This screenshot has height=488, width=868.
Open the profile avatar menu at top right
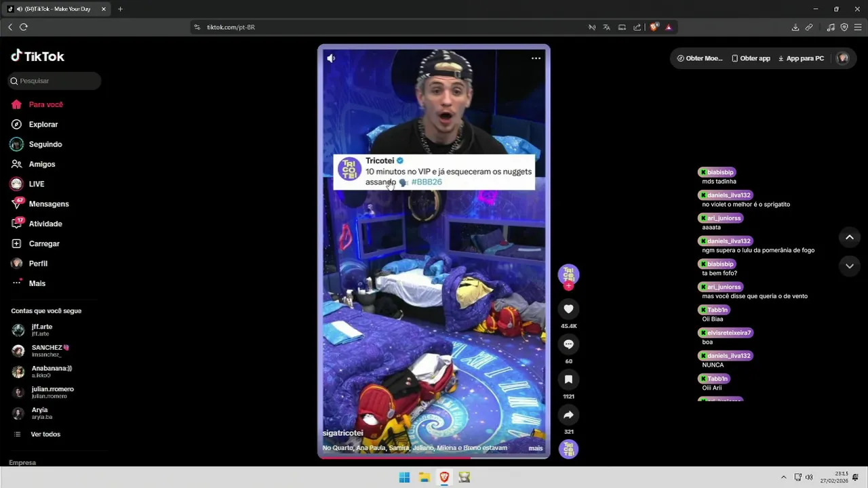(843, 58)
